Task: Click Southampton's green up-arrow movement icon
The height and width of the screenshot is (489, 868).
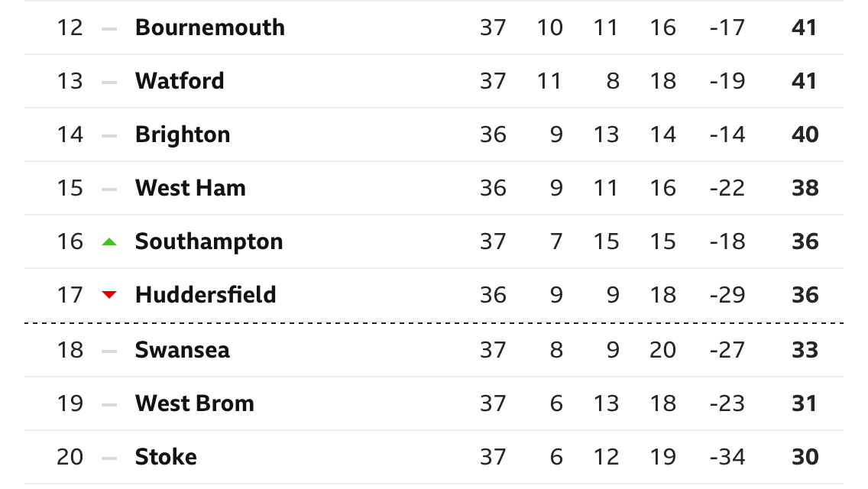Action: click(x=109, y=241)
